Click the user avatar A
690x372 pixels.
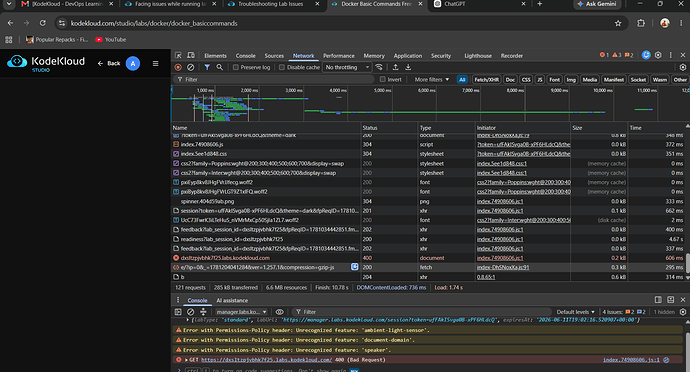[133, 63]
